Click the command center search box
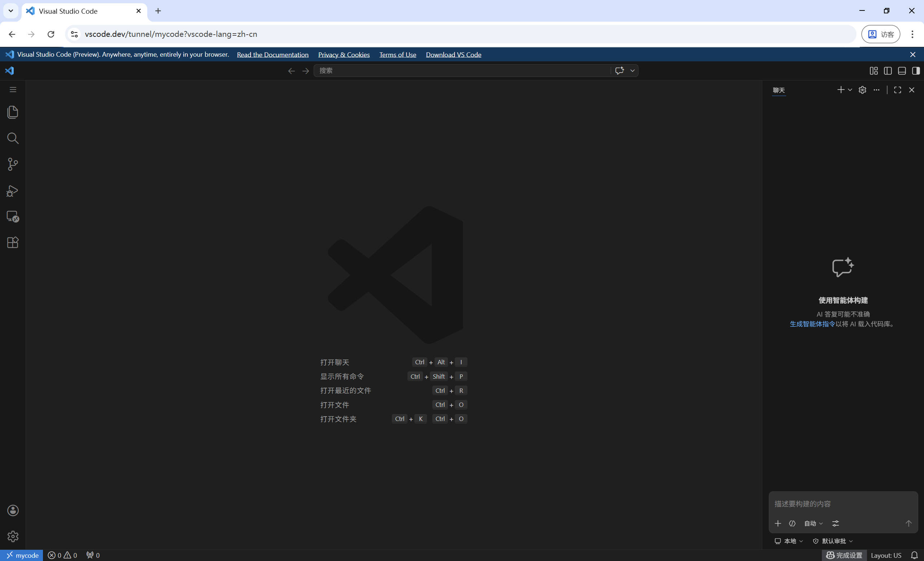The width and height of the screenshot is (924, 561). click(x=462, y=70)
